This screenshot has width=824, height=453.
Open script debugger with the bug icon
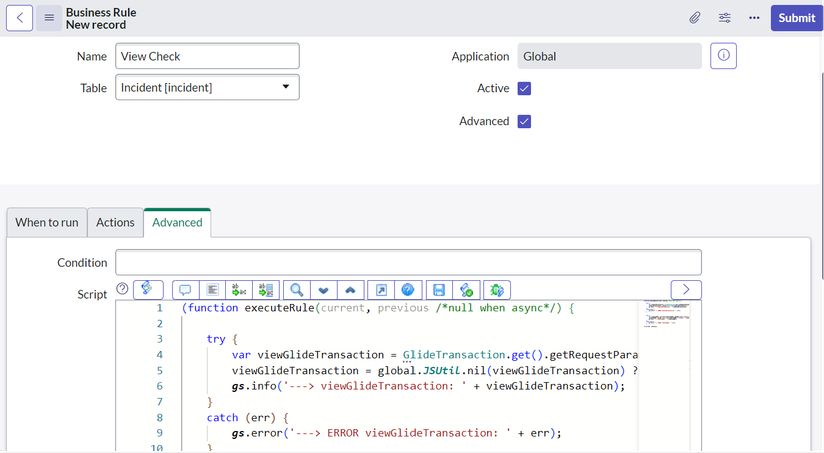(497, 290)
